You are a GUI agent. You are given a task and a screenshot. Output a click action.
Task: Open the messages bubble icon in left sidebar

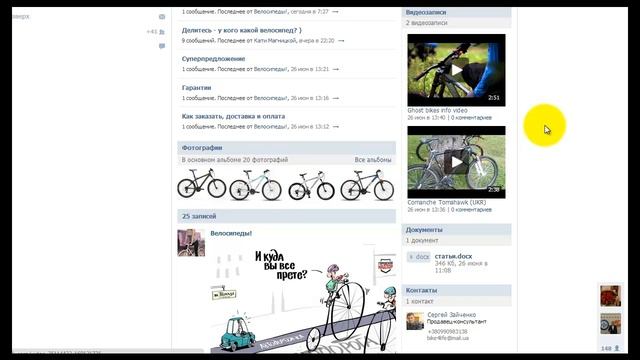coord(162,46)
